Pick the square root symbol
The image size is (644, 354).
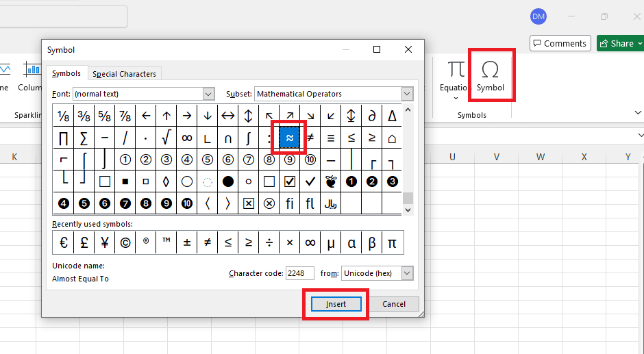click(166, 138)
